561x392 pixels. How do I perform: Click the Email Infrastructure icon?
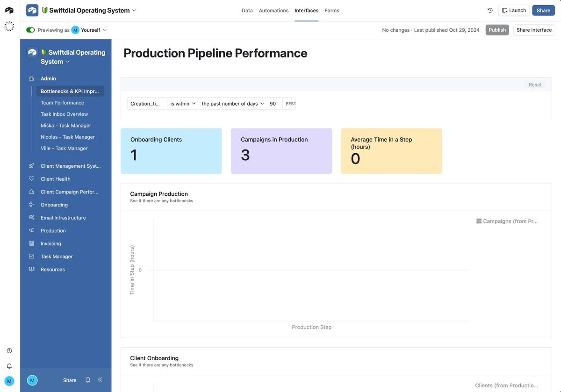pyautogui.click(x=32, y=218)
